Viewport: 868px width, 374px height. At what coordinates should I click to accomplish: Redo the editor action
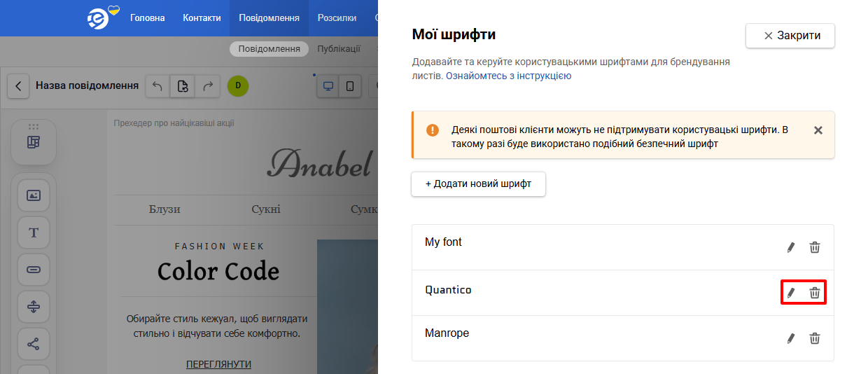click(x=207, y=86)
